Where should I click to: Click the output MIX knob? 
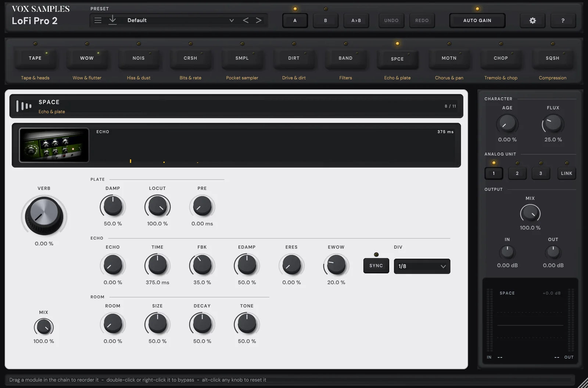pyautogui.click(x=530, y=213)
